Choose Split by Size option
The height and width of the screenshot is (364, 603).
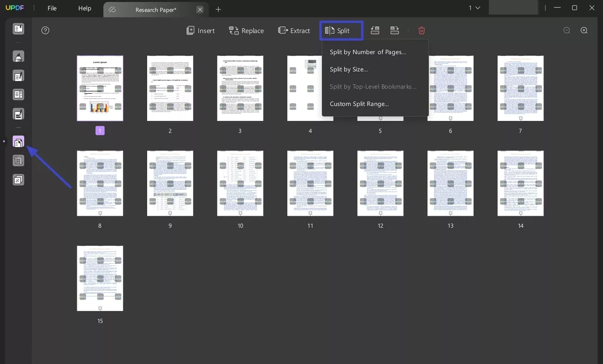point(349,69)
